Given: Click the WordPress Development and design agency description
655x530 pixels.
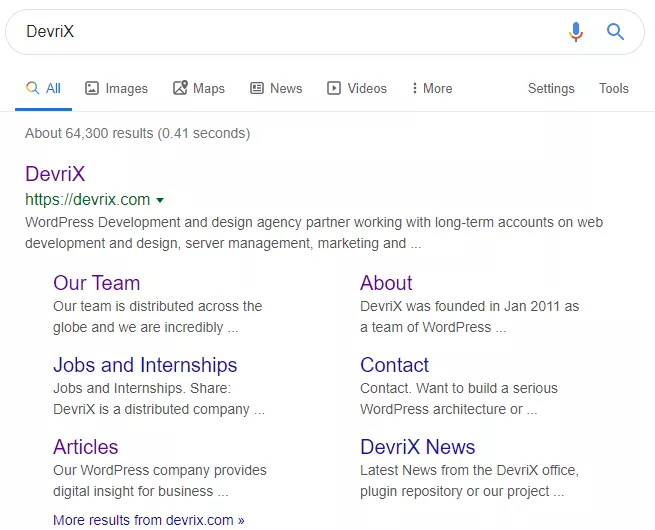Looking at the screenshot, I should pos(314,233).
